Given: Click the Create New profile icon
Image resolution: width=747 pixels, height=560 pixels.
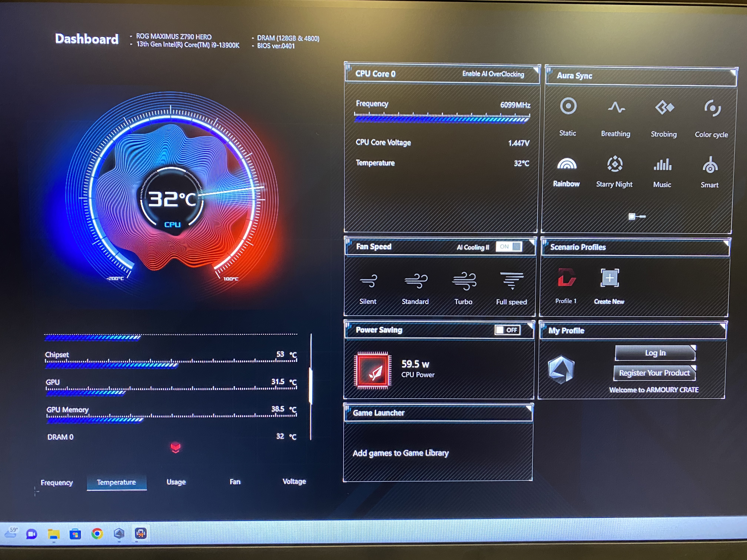Looking at the screenshot, I should pos(610,278).
